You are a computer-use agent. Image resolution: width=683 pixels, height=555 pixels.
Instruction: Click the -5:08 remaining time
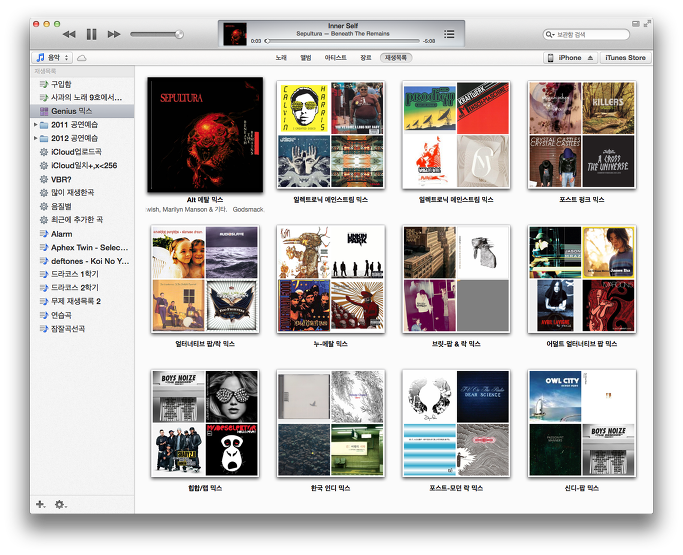(x=429, y=41)
